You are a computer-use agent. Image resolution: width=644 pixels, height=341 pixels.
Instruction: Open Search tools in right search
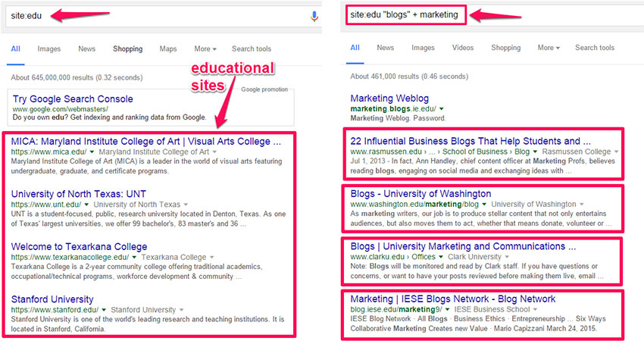[595, 48]
